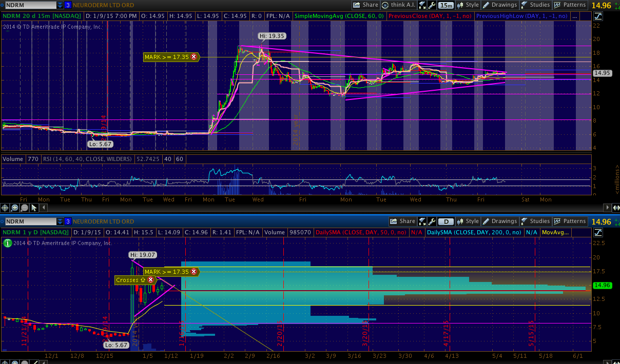The height and width of the screenshot is (364, 620).
Task: Open the flask quick-study icon in top toolbar
Action: coord(422,5)
